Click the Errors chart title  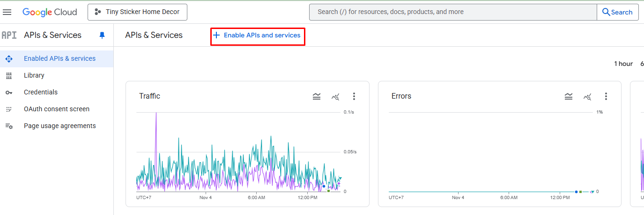tap(401, 96)
